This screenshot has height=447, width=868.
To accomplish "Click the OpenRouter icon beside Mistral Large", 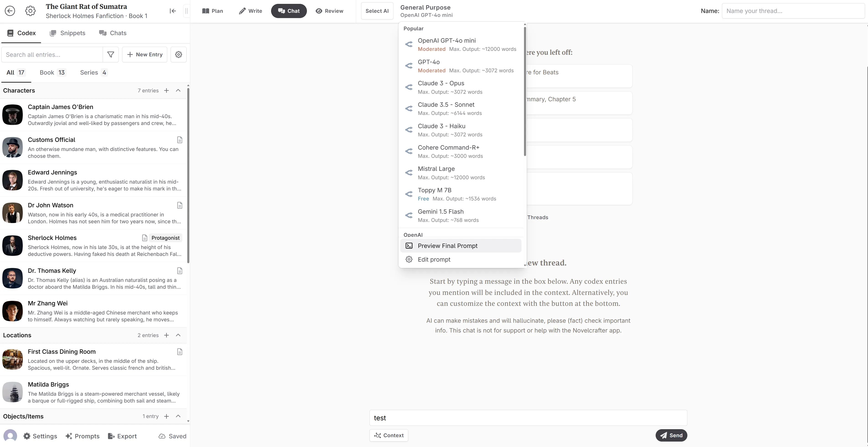I will click(x=409, y=173).
